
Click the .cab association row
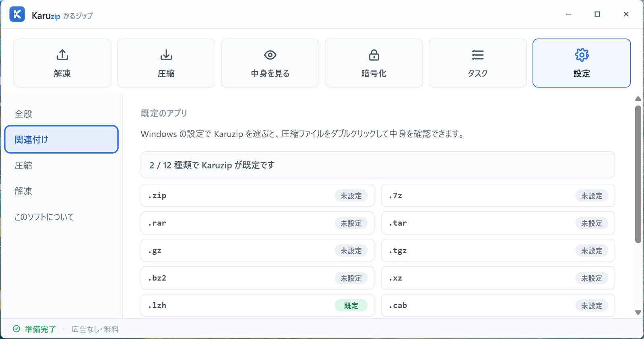click(498, 305)
